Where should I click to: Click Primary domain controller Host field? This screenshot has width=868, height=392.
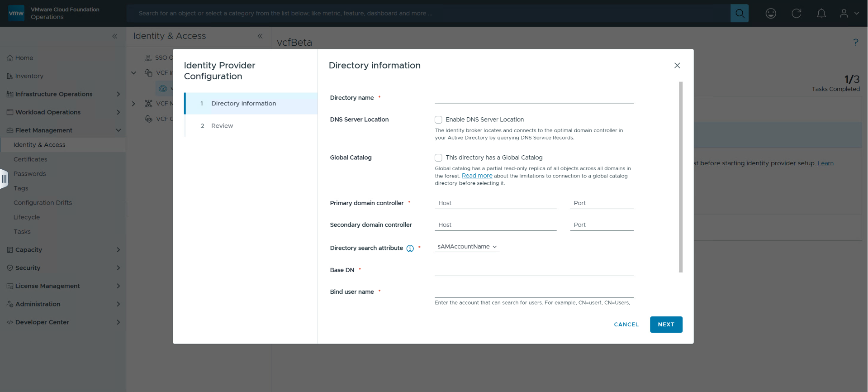[x=496, y=203]
